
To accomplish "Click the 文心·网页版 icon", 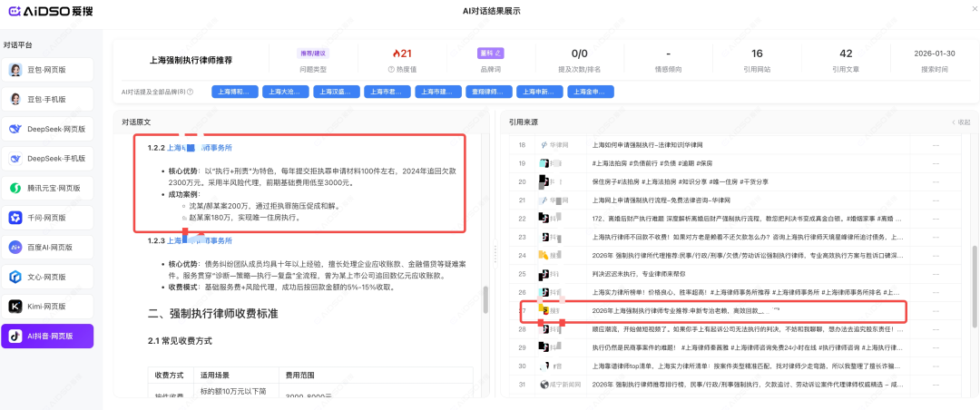I will [15, 277].
